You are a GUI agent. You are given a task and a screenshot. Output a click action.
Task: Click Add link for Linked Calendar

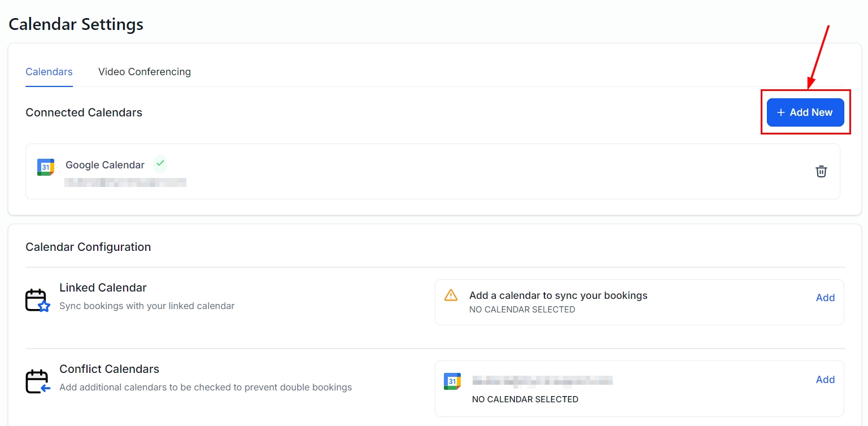tap(825, 298)
